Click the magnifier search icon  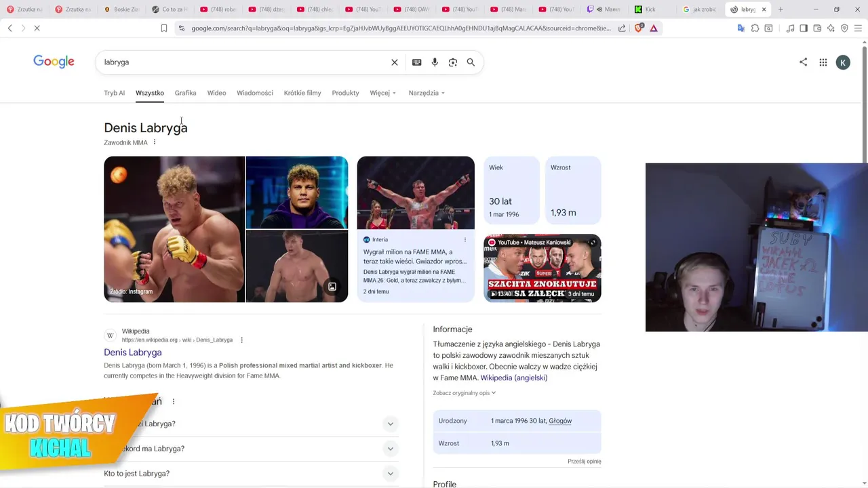tap(471, 62)
